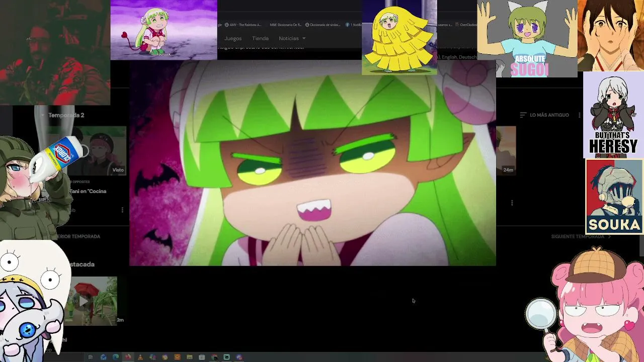Open the Juegos navigation item
644x362 pixels.
(x=233, y=38)
